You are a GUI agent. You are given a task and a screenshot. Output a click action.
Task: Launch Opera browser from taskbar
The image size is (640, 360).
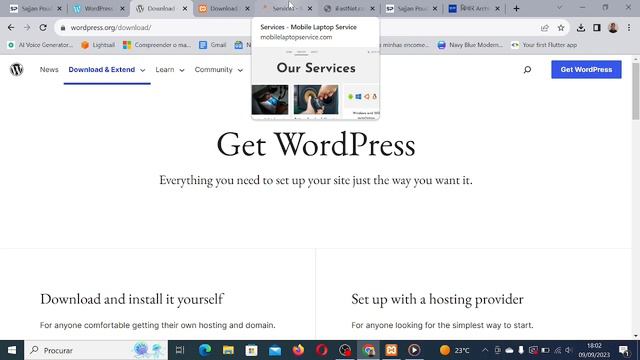click(x=322, y=350)
